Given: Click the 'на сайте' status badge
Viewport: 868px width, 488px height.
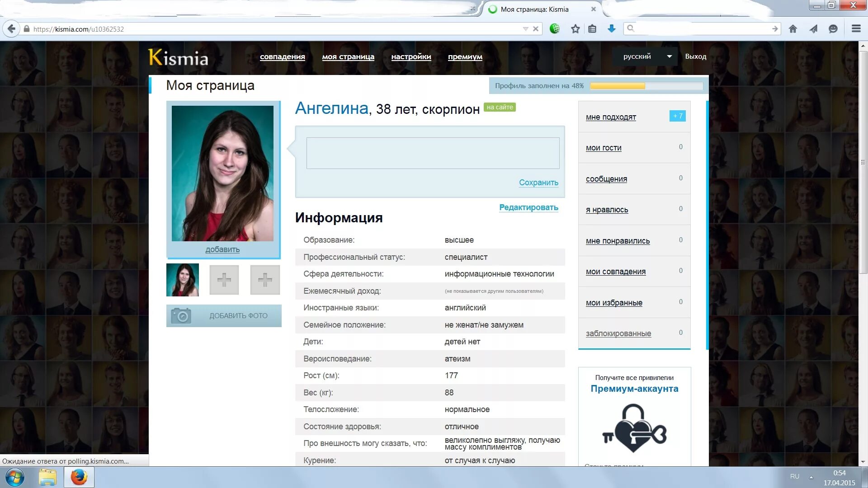Looking at the screenshot, I should click(500, 107).
